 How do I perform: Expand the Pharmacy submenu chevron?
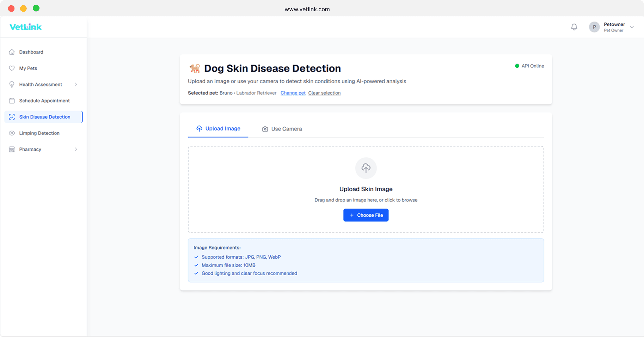point(76,149)
